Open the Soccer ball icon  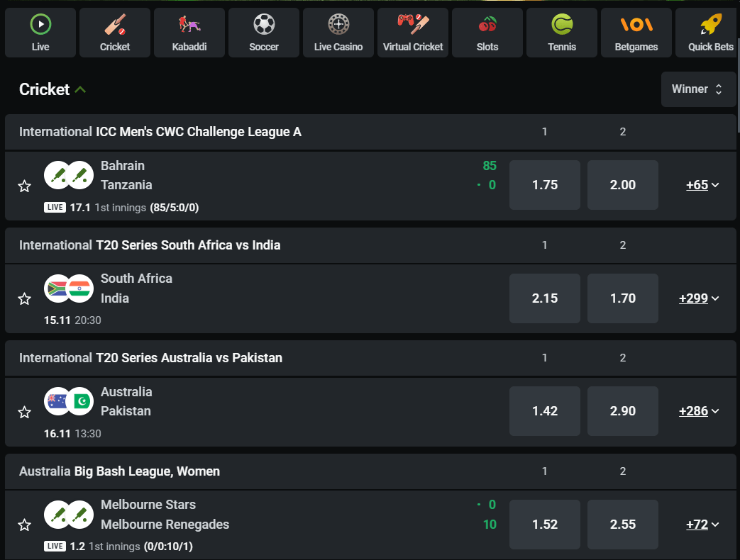coord(264,25)
